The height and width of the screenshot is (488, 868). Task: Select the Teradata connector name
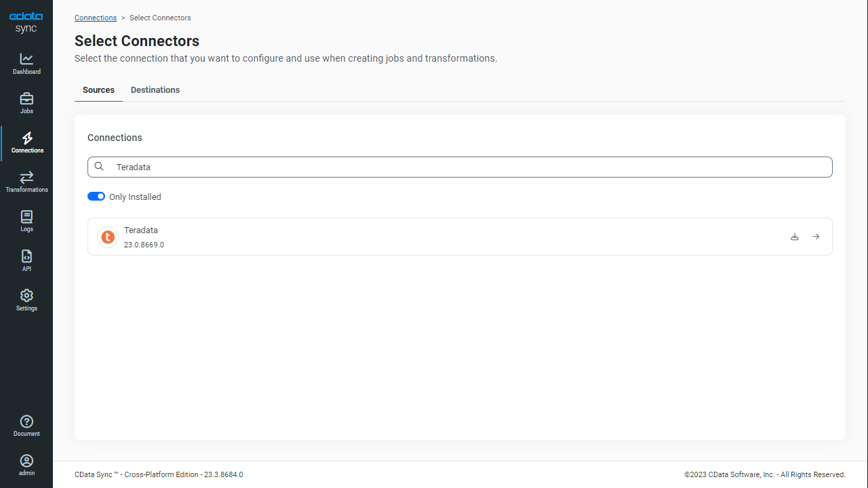(x=141, y=230)
